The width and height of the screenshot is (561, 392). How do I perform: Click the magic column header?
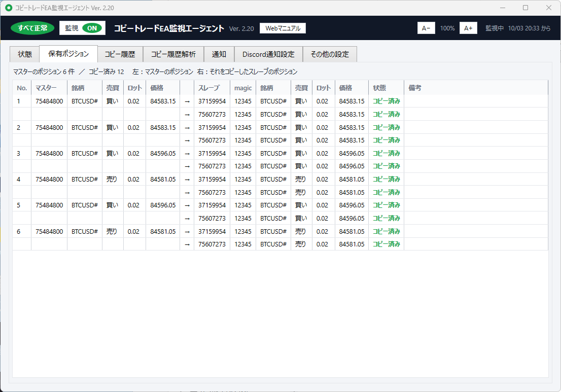pyautogui.click(x=243, y=88)
